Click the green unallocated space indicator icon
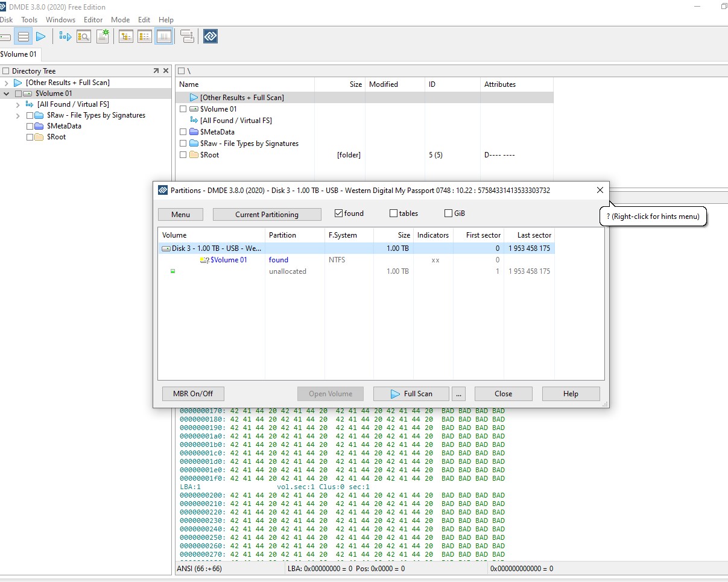Image resolution: width=728 pixels, height=582 pixels. pyautogui.click(x=173, y=271)
